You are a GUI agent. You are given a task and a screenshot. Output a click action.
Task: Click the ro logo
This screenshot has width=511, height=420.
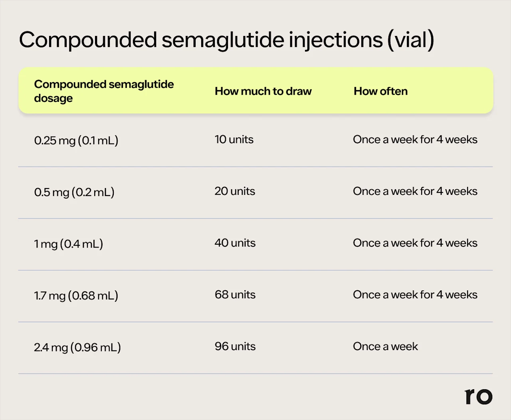click(x=478, y=396)
